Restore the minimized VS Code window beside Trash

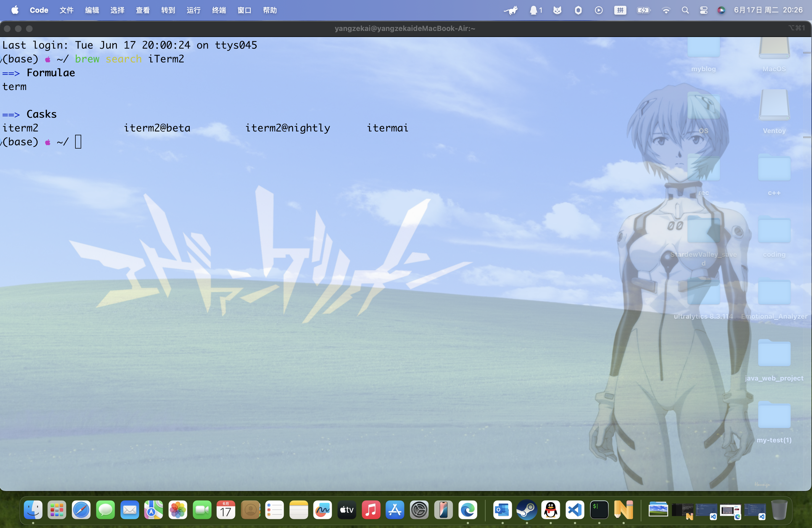755,511
